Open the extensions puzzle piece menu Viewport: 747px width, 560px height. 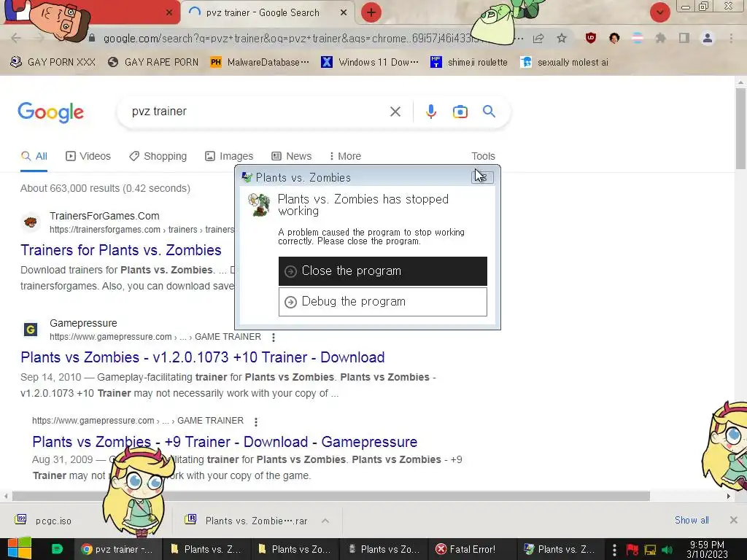[x=660, y=38]
